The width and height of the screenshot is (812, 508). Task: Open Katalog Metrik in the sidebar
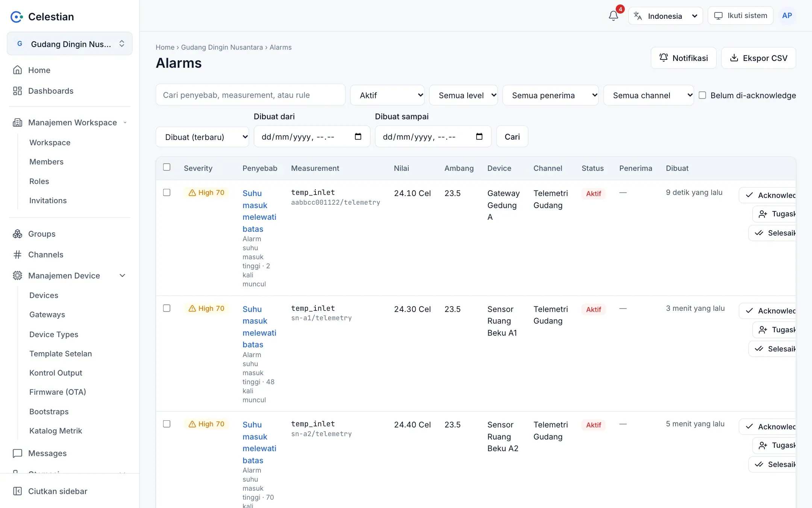click(x=56, y=430)
